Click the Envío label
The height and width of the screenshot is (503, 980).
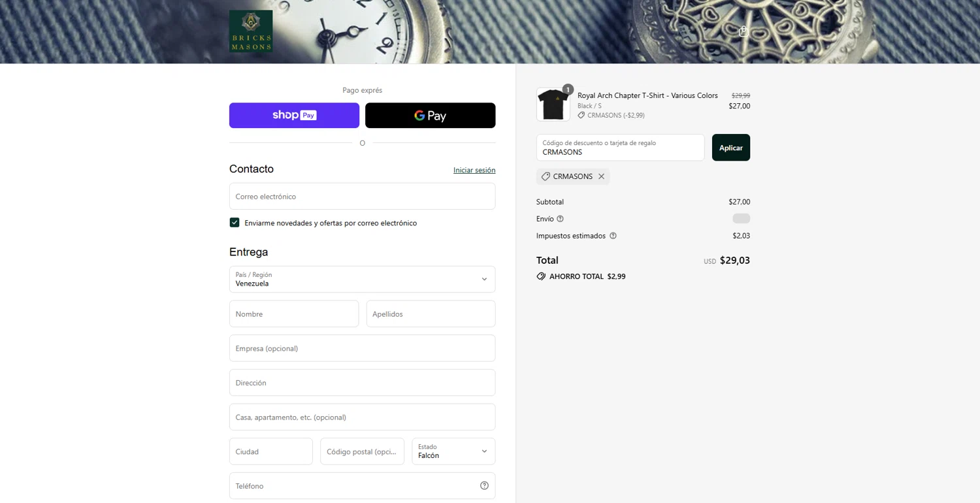click(545, 219)
